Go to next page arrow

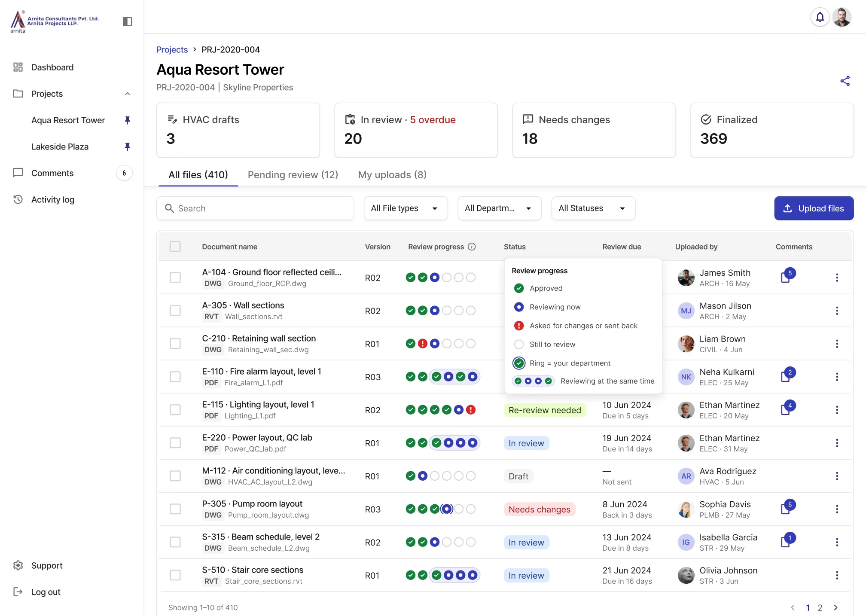click(836, 607)
